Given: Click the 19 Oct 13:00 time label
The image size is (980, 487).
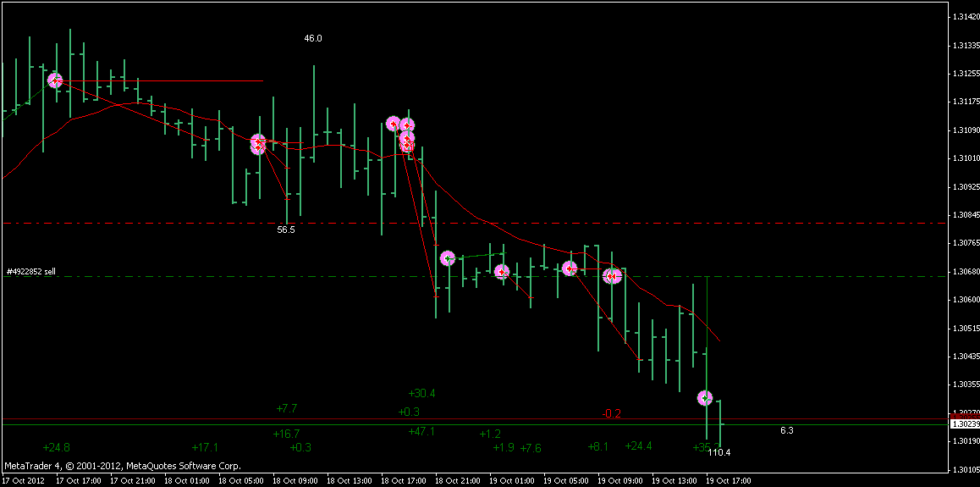Looking at the screenshot, I should (674, 481).
